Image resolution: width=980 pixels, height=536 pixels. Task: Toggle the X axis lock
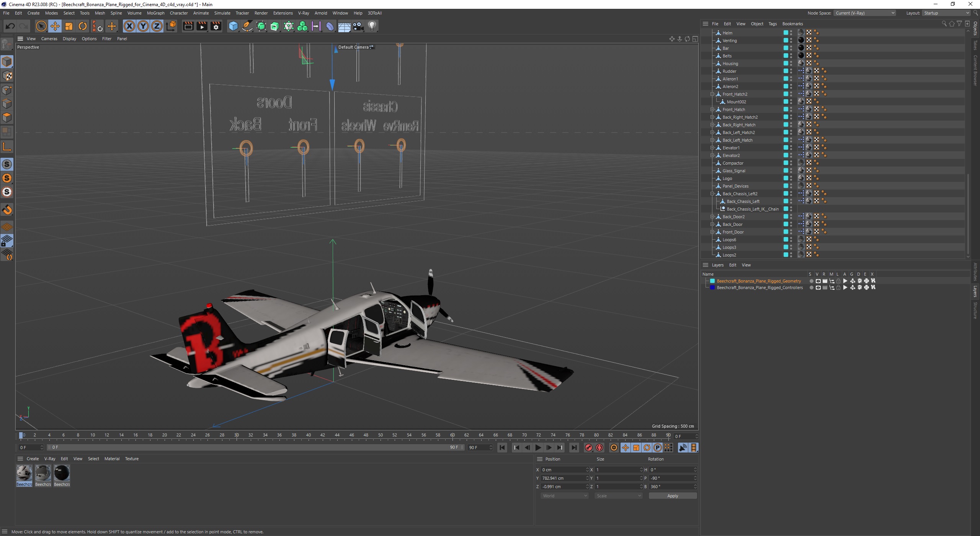129,26
